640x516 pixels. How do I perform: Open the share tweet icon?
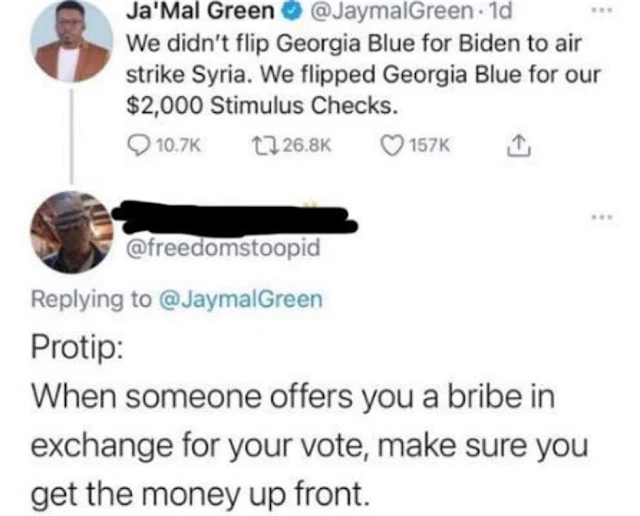[x=519, y=146]
